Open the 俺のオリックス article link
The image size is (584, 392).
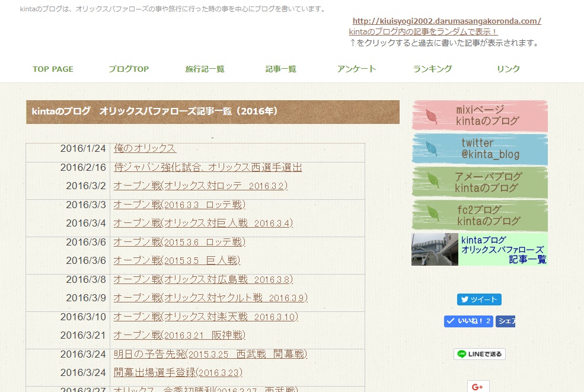click(145, 148)
